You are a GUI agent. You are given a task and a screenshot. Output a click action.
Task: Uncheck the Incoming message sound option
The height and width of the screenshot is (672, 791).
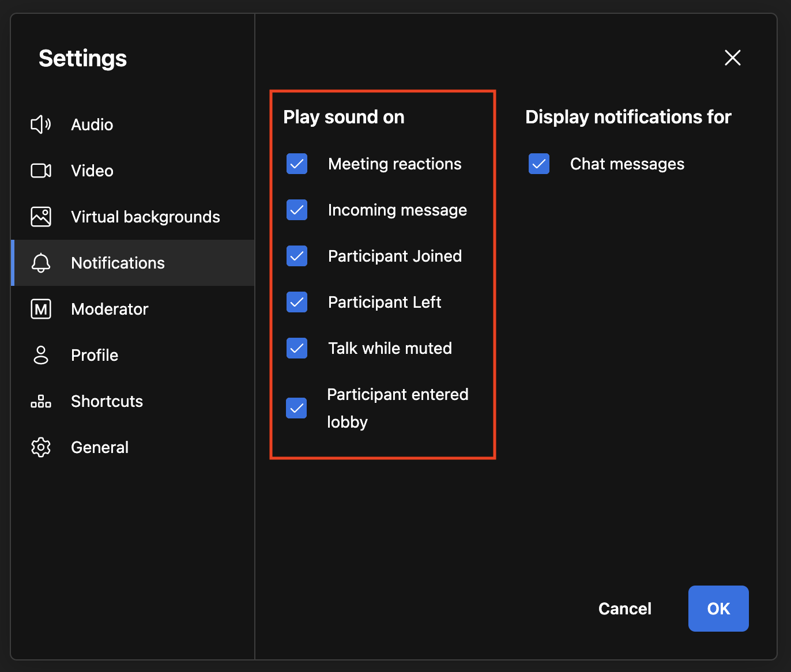click(x=296, y=210)
